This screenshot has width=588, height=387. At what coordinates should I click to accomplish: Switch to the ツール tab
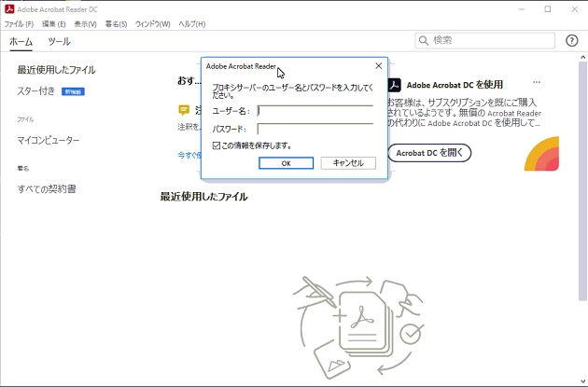click(59, 42)
